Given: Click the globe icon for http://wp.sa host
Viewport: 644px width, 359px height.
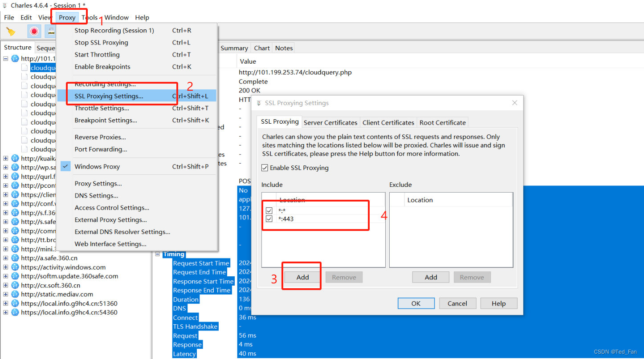Looking at the screenshot, I should tap(15, 167).
